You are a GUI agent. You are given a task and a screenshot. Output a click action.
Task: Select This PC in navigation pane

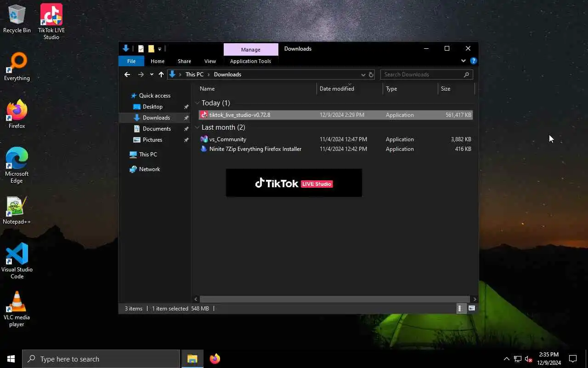(148, 155)
